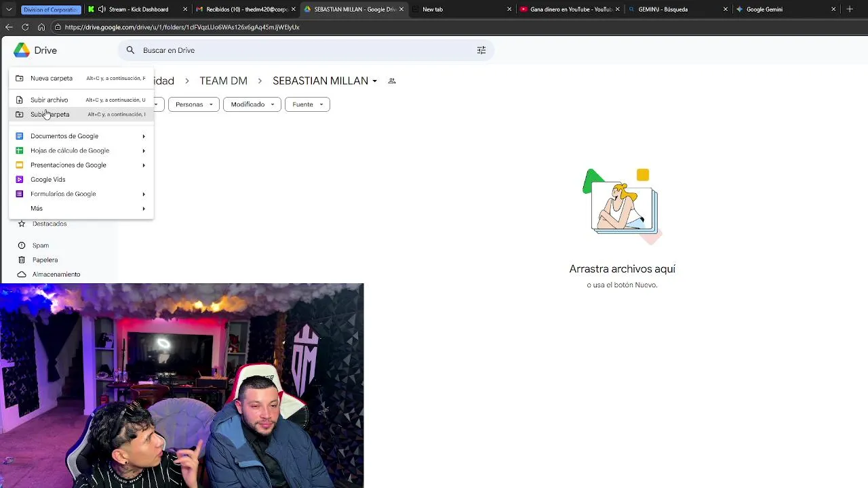Viewport: 868px width, 488px height.
Task: Select Subir carpeta menu entry
Action: pyautogui.click(x=81, y=114)
